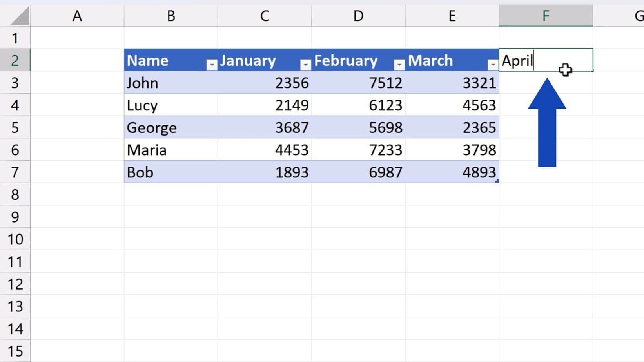Select the cell containing Bob

(157, 172)
